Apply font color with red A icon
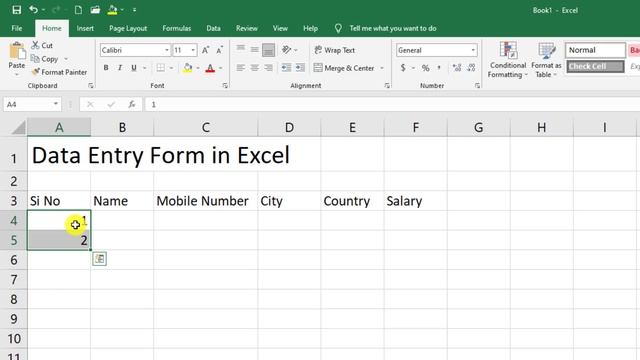Viewport: 640px width, 360px height. pyautogui.click(x=210, y=68)
